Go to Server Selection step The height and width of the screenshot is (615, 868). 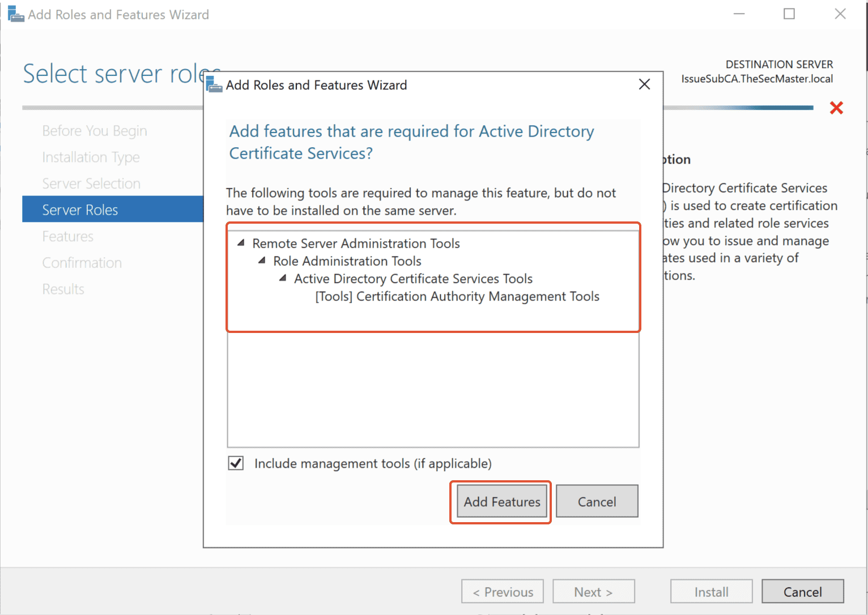tap(91, 183)
